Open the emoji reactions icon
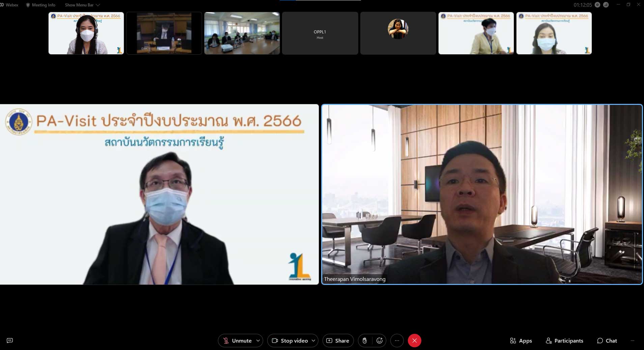Image resolution: width=644 pixels, height=350 pixels. 380,341
